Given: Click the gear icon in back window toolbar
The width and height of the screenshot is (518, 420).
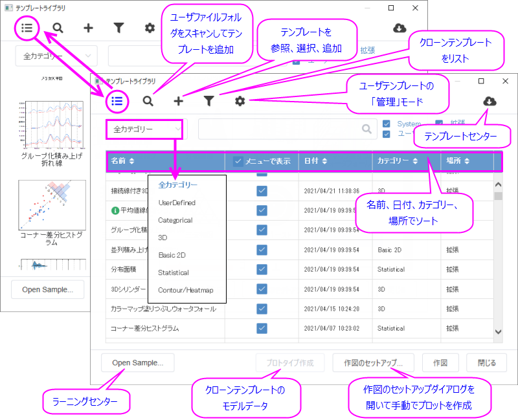Looking at the screenshot, I should click(150, 28).
